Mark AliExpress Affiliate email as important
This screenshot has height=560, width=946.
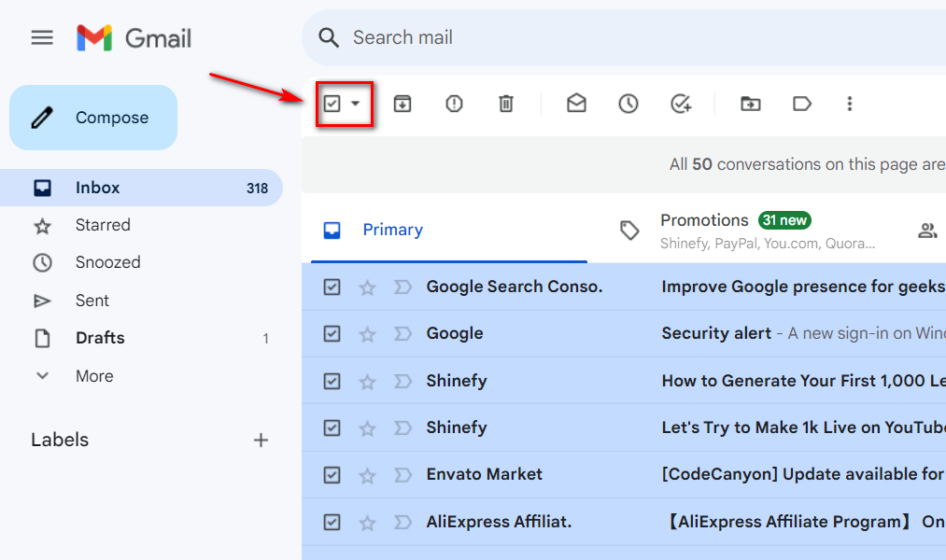pyautogui.click(x=402, y=522)
